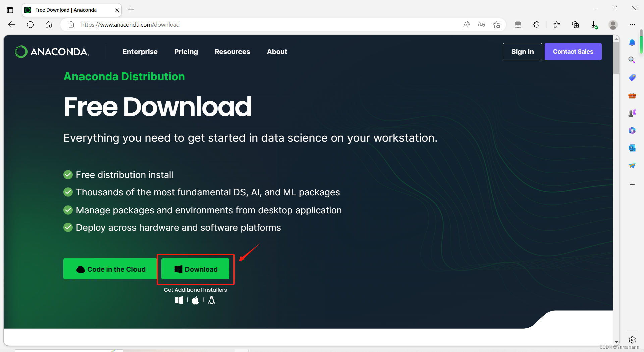This screenshot has height=352, width=644.
Task: Click the green Download button
Action: [196, 269]
